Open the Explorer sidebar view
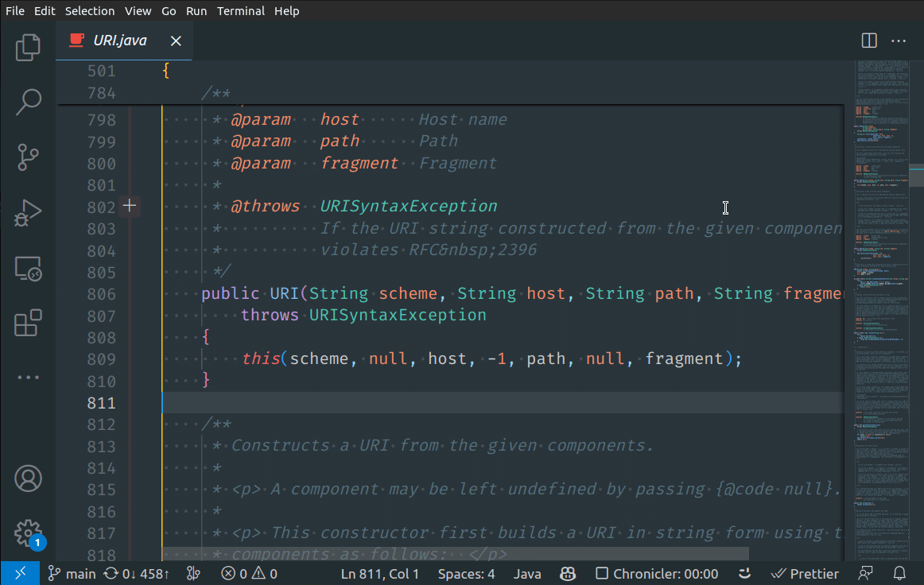924x585 pixels. (x=28, y=48)
